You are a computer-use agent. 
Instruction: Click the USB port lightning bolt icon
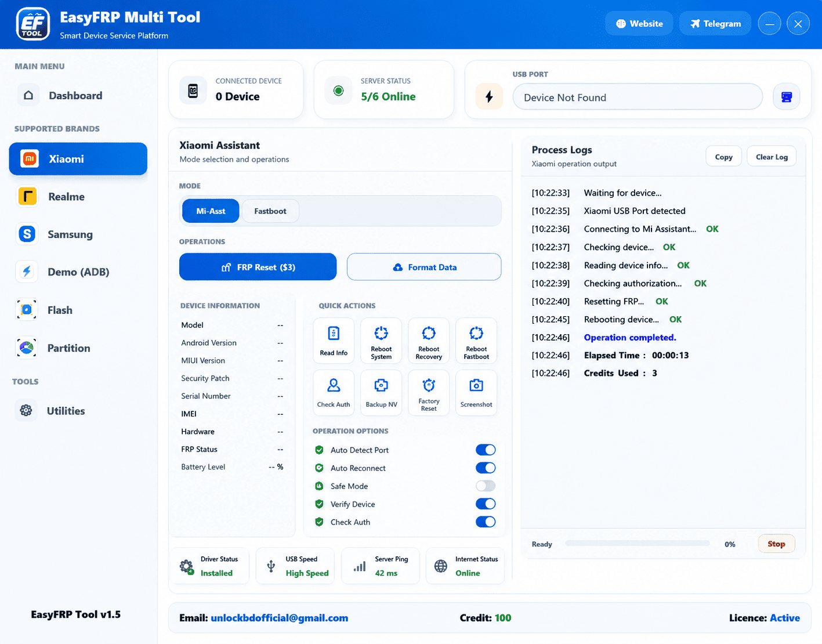[489, 96]
